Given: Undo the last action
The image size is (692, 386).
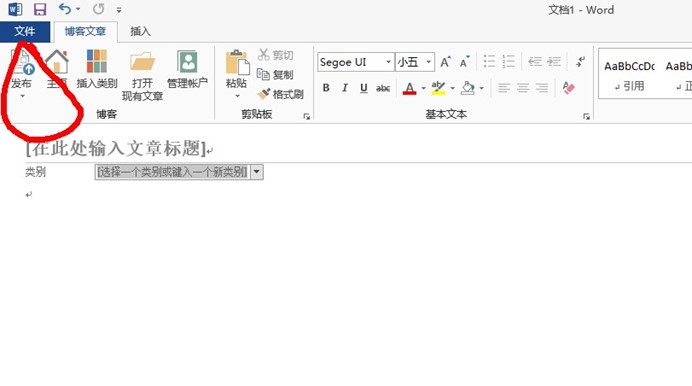Looking at the screenshot, I should click(x=64, y=9).
